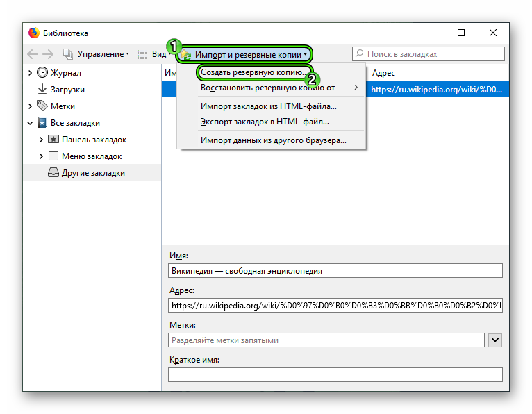The height and width of the screenshot is (414, 532).
Task: Maximize the Библиотека window
Action: point(461,33)
